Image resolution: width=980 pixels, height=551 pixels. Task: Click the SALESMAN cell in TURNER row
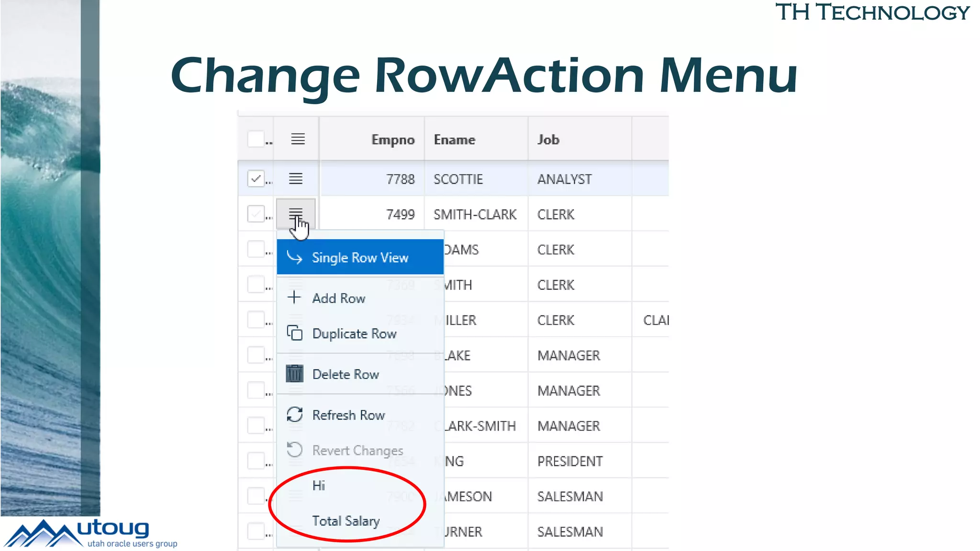point(580,532)
